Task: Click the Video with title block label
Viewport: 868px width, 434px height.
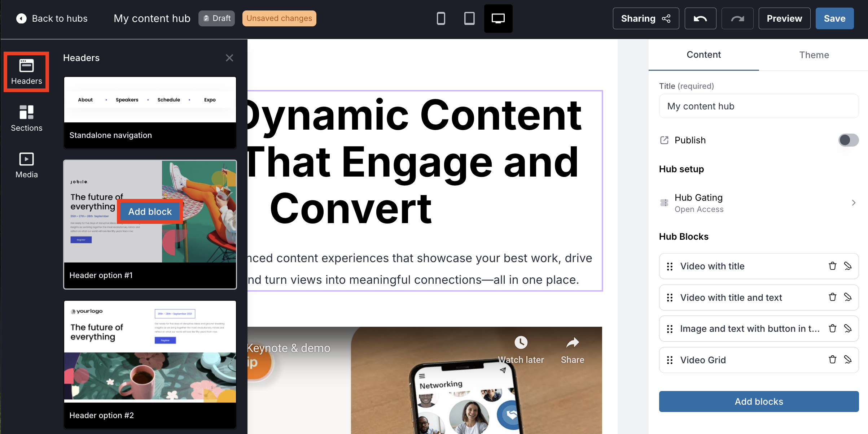Action: point(712,266)
